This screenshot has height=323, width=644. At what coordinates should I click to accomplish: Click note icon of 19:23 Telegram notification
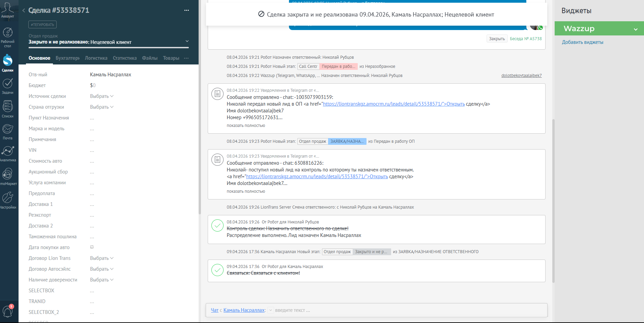point(217,159)
